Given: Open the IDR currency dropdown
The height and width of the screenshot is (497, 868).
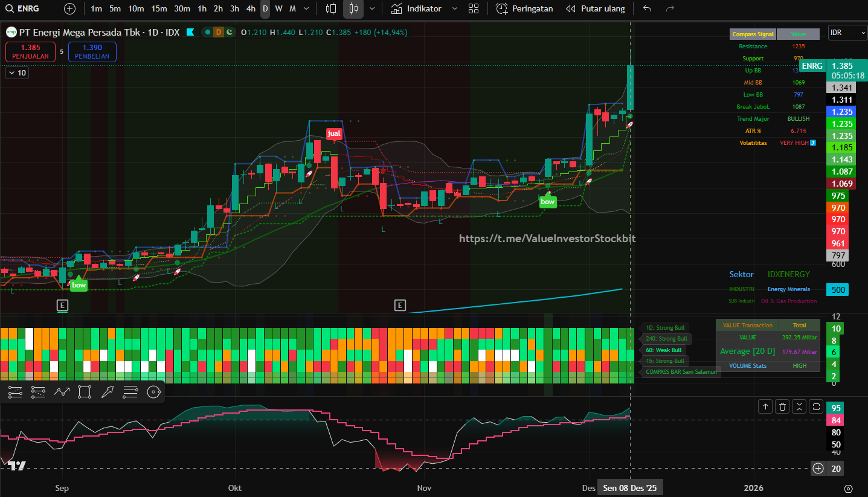Looking at the screenshot, I should 847,33.
